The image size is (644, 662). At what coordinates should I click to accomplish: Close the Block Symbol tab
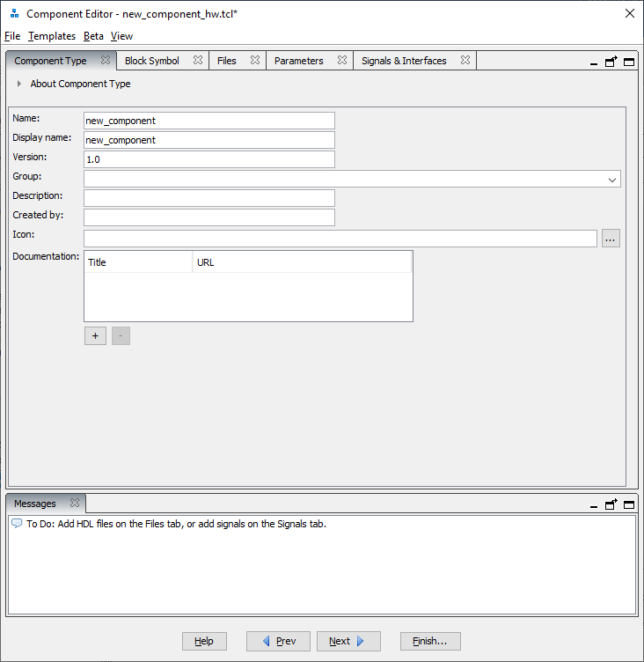tap(198, 61)
